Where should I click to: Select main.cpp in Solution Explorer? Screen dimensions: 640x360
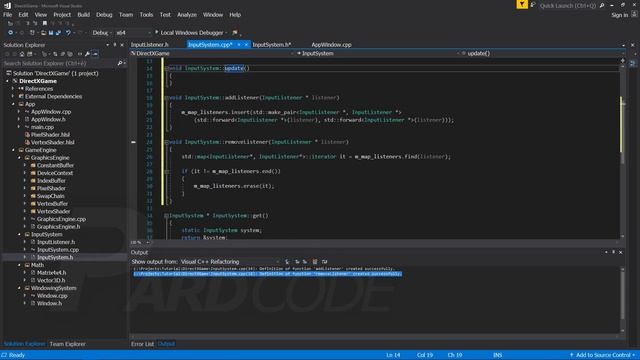pos(42,127)
